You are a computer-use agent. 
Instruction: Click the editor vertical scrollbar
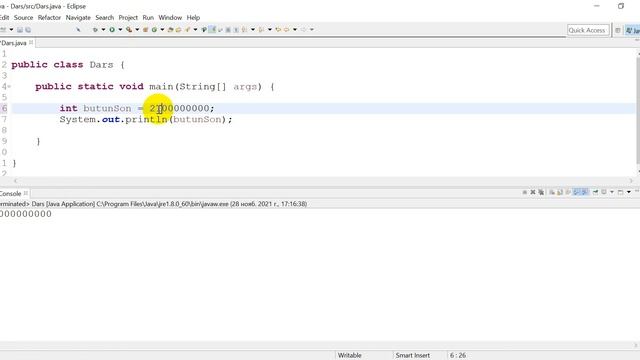pyautogui.click(x=638, y=110)
